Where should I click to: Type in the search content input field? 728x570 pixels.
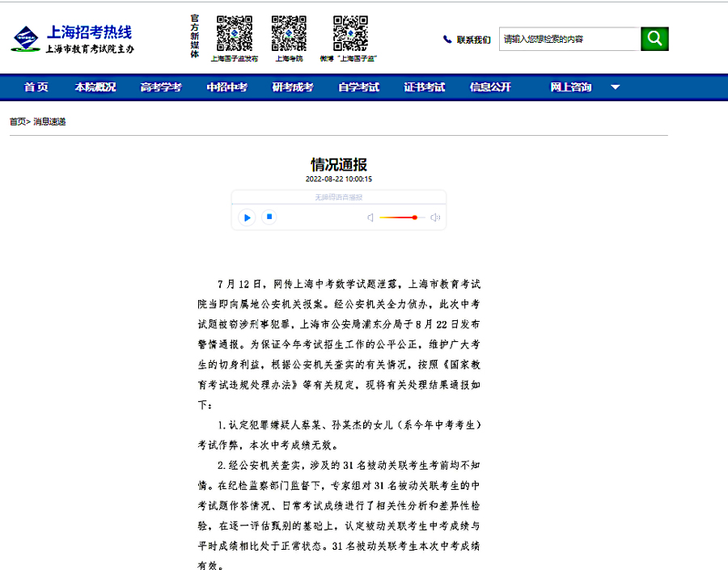pos(569,39)
